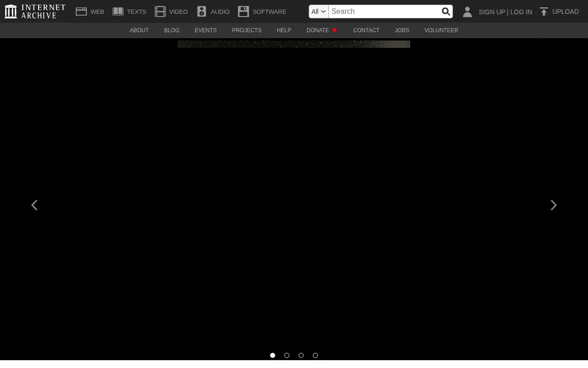Click the AUDIO text label

[220, 11]
